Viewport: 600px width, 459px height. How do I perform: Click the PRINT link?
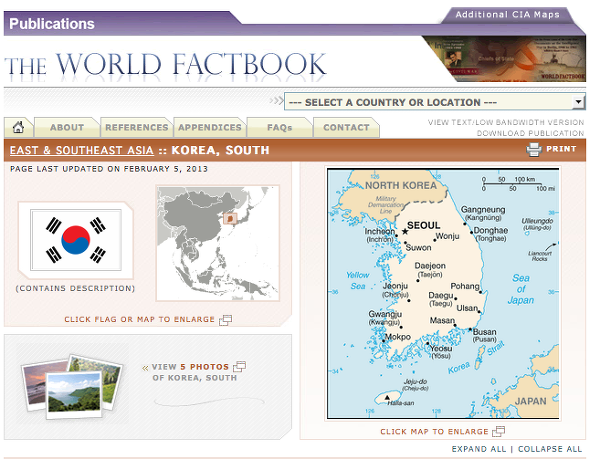click(x=561, y=149)
